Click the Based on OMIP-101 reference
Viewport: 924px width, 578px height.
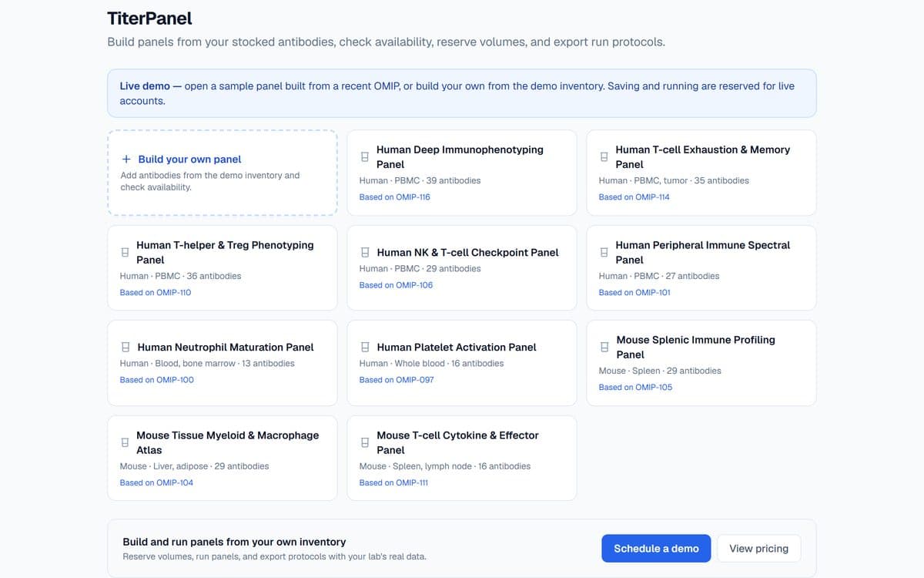click(x=634, y=293)
